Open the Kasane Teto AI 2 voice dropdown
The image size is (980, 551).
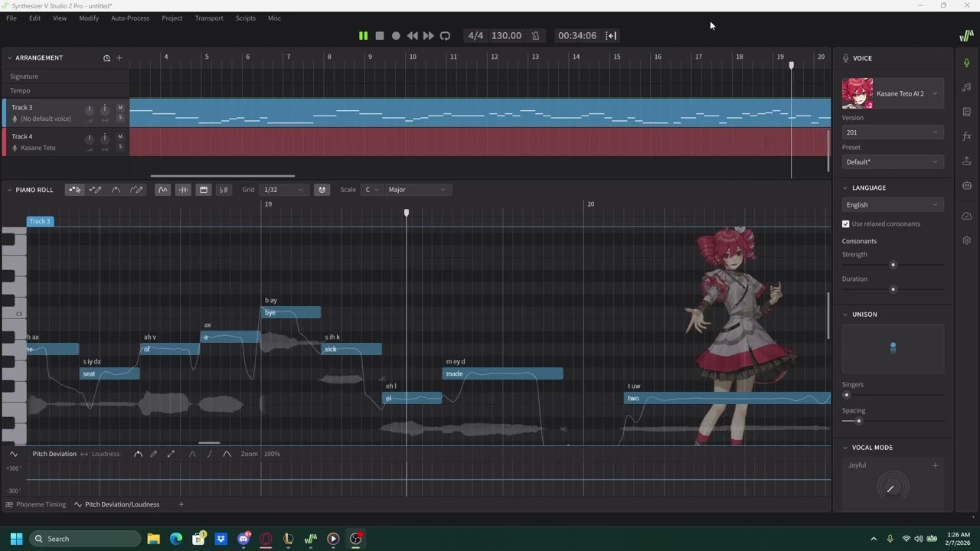(893, 93)
